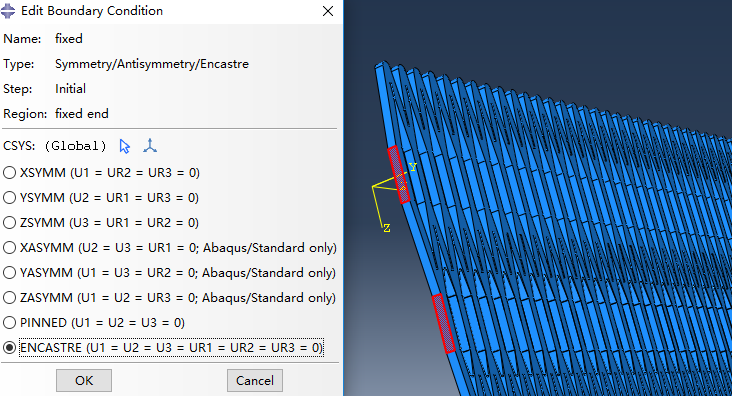
Task: Click the (Global) CSYS value
Action: 75,146
